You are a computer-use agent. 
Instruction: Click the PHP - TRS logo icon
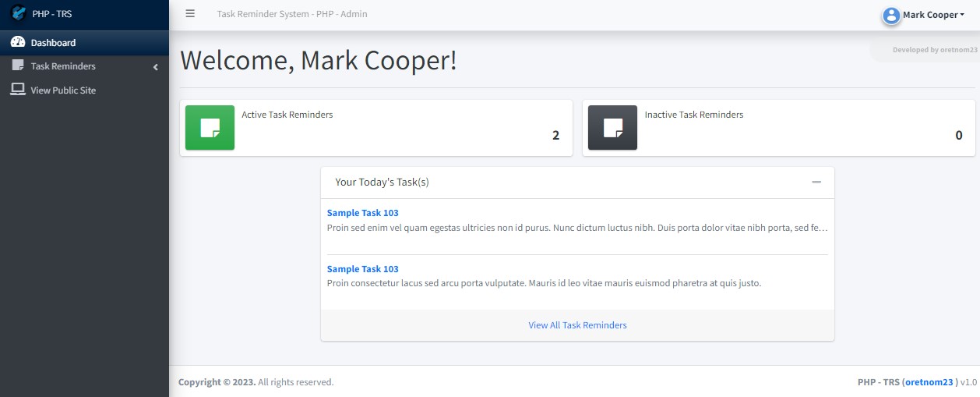pos(18,14)
